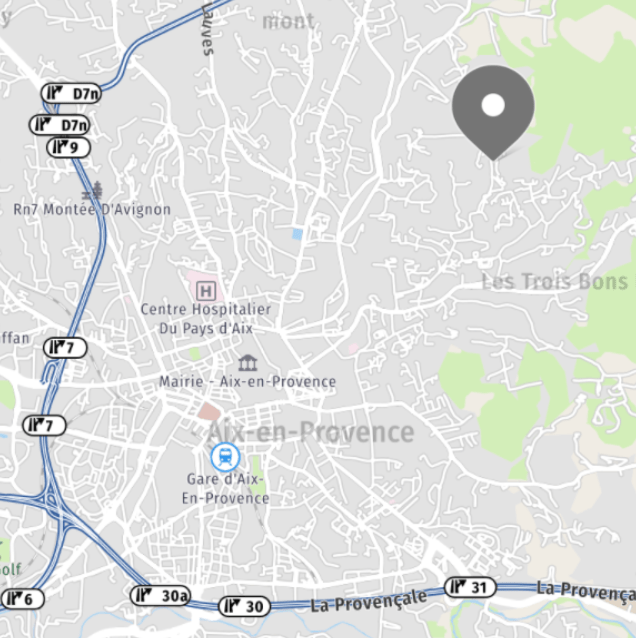This screenshot has width=636, height=638.
Task: Click the Mairie - Aix-en-Provence text label
Action: [247, 382]
